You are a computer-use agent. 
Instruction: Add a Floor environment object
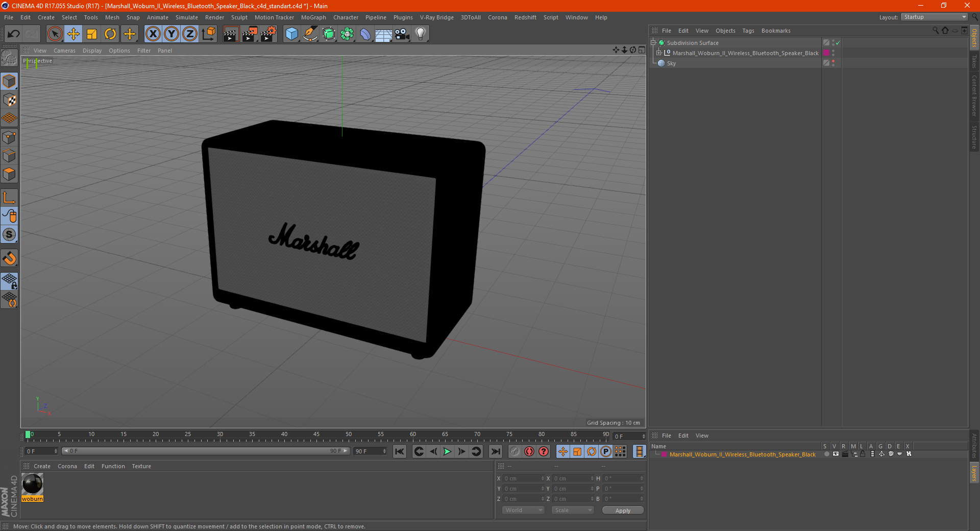coord(383,34)
